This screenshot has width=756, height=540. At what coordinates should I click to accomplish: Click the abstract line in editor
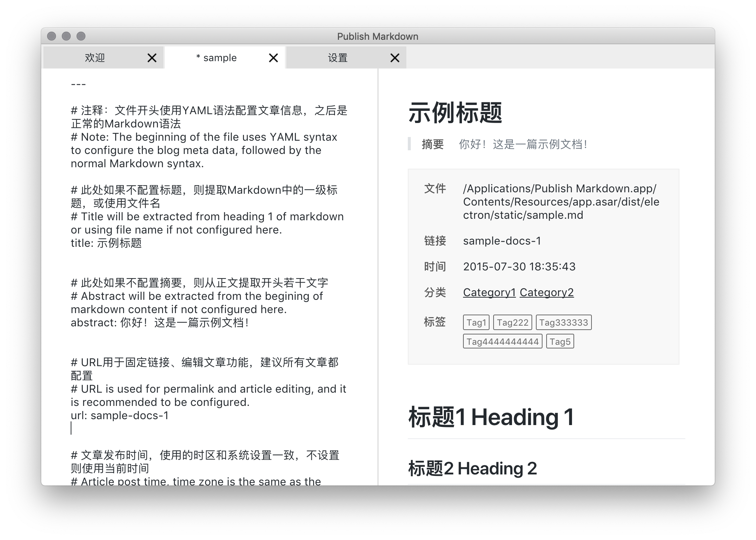[x=159, y=323]
